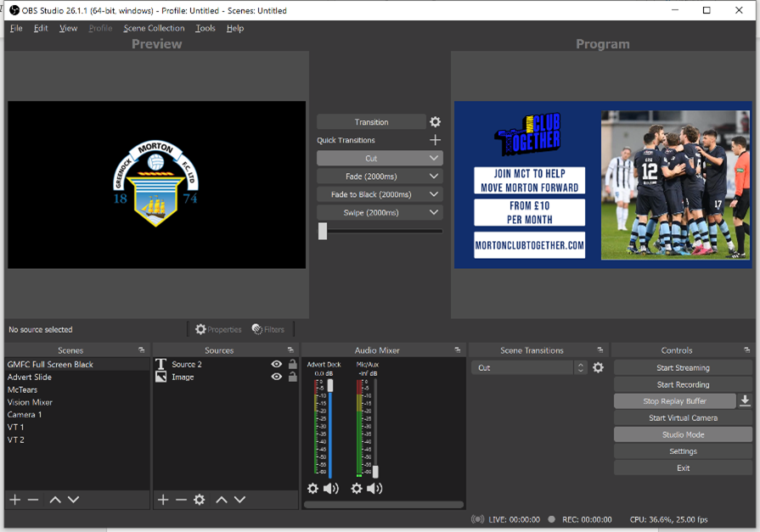Click Start Recording
This screenshot has width=760, height=532.
click(683, 384)
